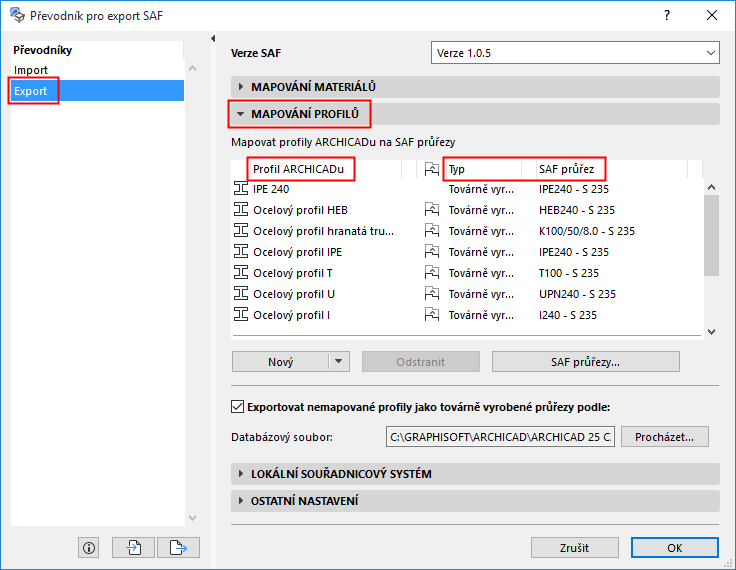Click the profile list scrollbar thumb
The image size is (736, 570).
pyautogui.click(x=712, y=235)
